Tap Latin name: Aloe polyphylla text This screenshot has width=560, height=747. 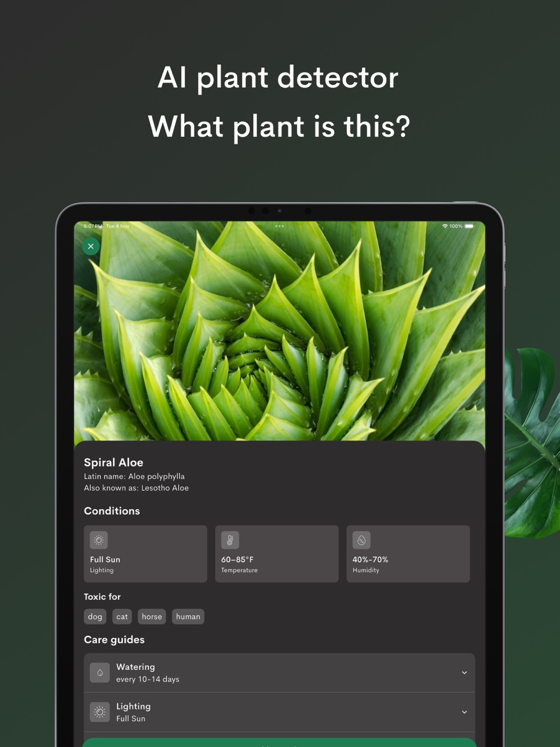click(x=134, y=477)
